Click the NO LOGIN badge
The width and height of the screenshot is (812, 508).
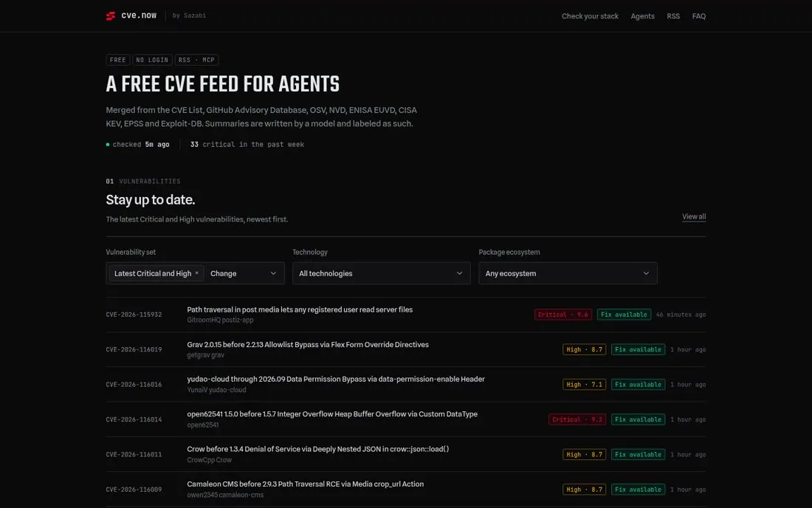pos(152,60)
